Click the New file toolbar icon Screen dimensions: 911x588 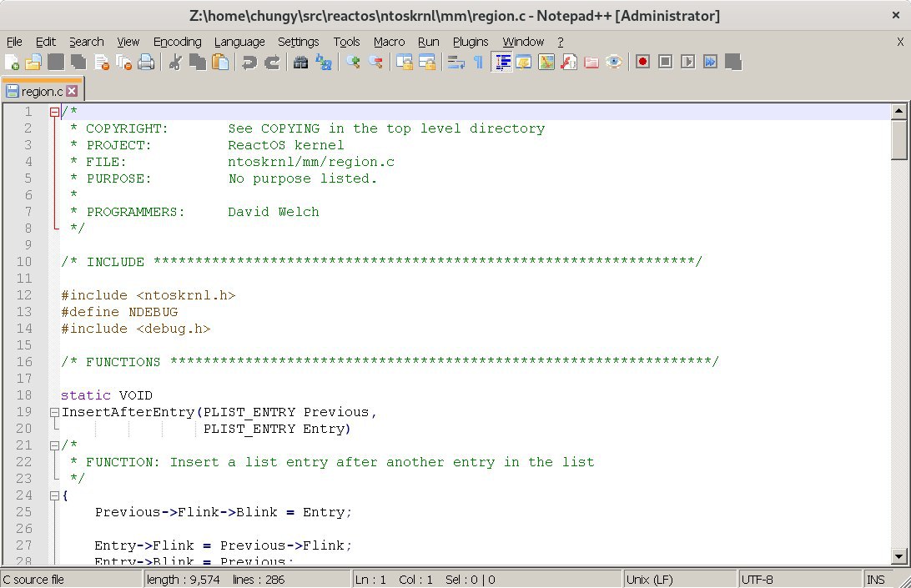12,63
